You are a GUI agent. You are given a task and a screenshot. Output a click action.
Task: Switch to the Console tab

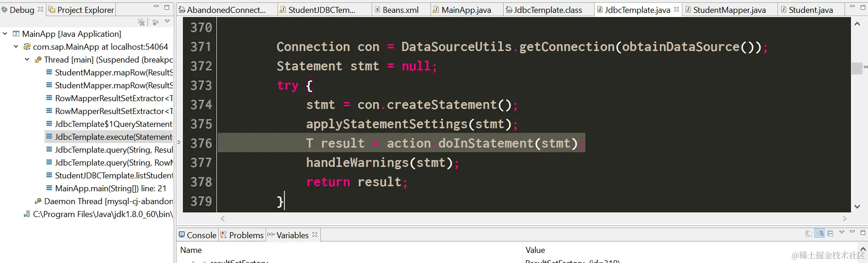198,235
